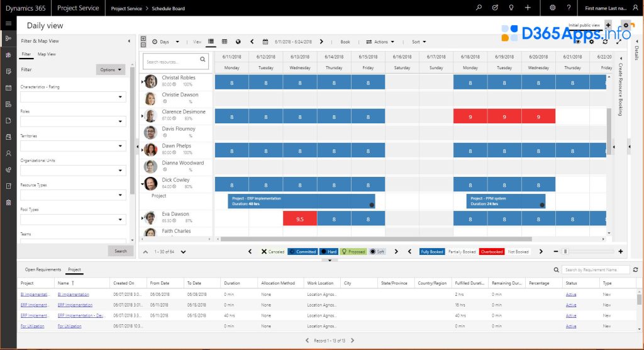Toggle the Soft status legend
644x350 pixels.
[x=377, y=252]
